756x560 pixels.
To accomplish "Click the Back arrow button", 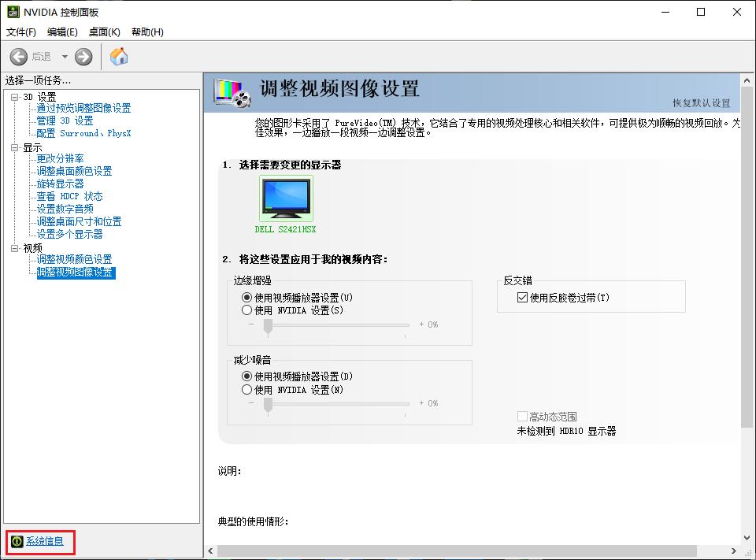I will pos(19,57).
